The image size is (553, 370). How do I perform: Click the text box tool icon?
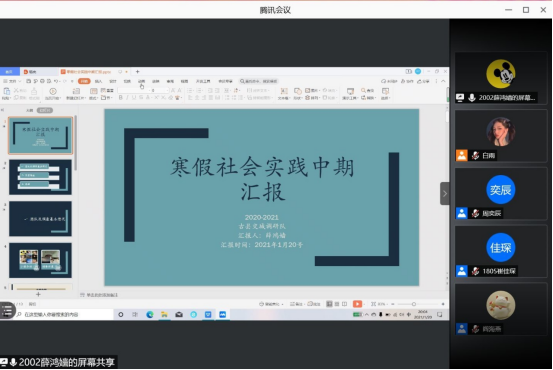pyautogui.click(x=283, y=93)
